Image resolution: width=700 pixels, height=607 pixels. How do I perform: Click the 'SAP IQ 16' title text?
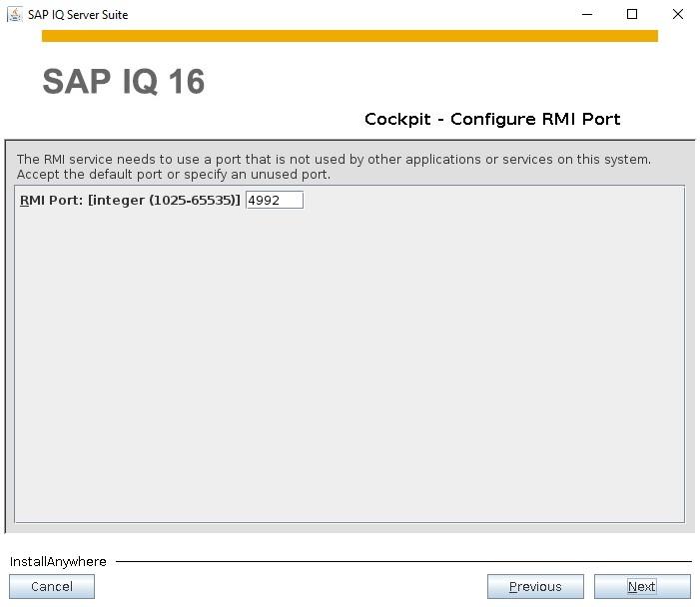tap(124, 82)
